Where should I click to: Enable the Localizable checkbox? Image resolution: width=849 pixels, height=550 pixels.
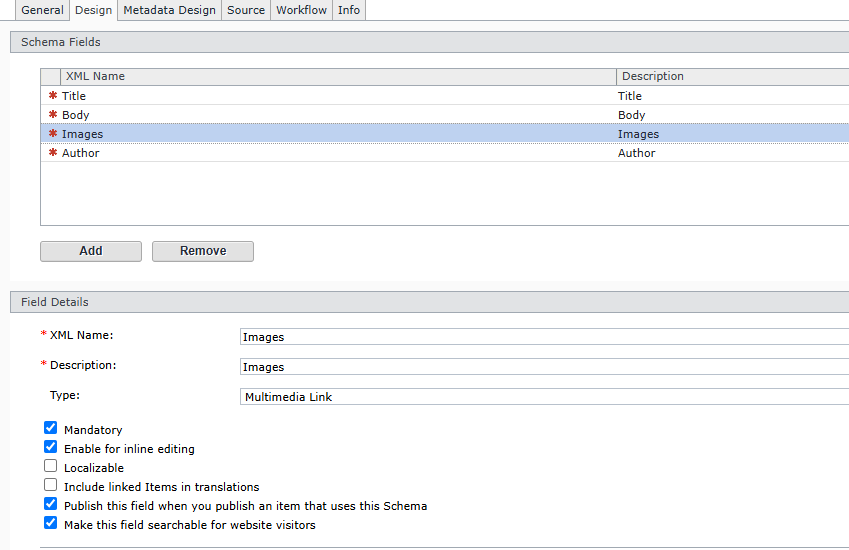(x=51, y=466)
